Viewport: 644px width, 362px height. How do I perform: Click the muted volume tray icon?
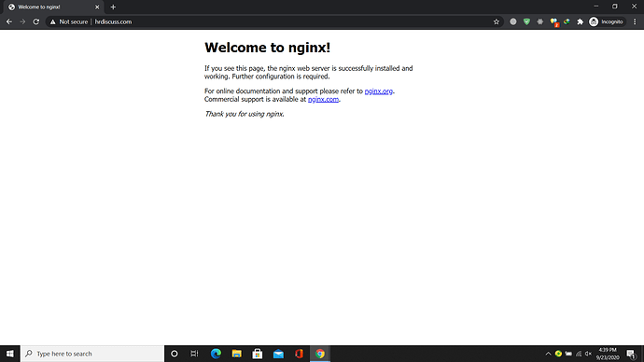point(588,354)
